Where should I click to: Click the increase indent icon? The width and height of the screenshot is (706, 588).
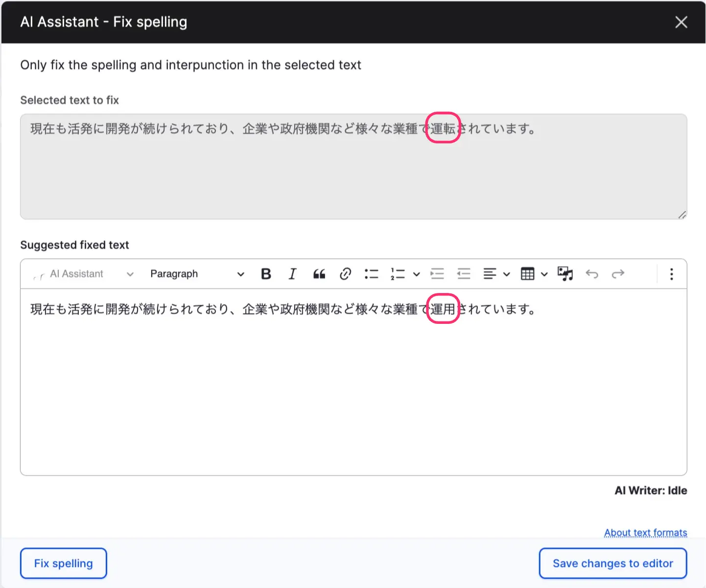(x=437, y=274)
